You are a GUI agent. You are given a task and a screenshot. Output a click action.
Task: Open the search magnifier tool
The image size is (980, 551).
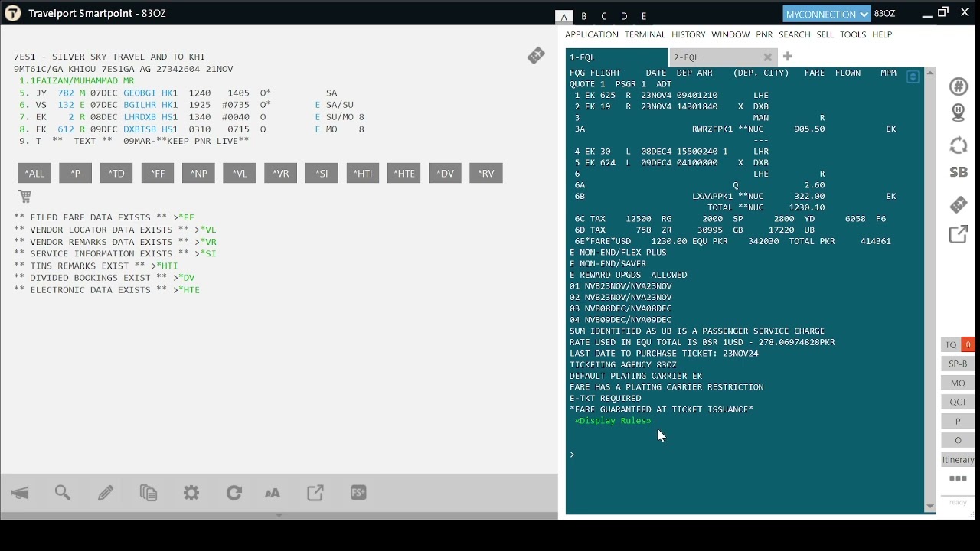(x=63, y=494)
